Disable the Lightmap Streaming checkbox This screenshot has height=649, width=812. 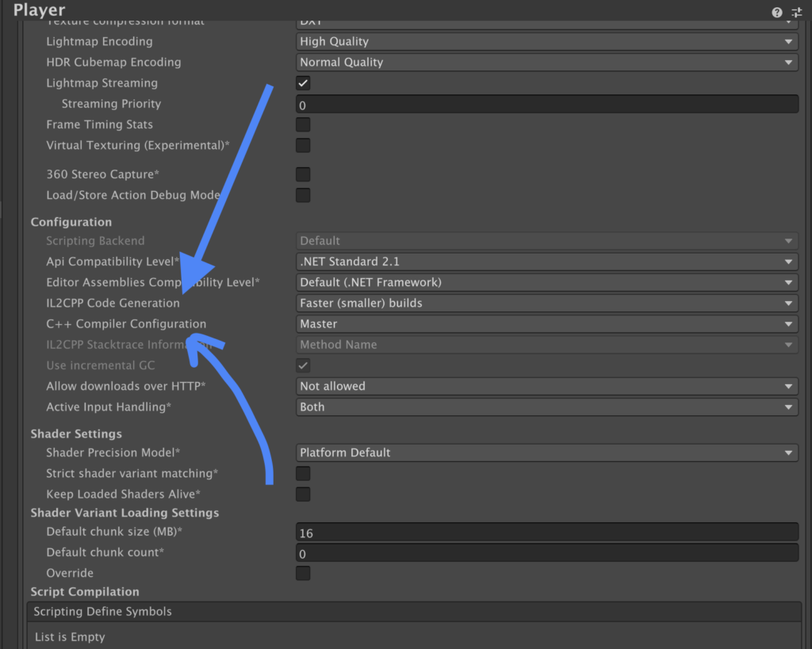[303, 83]
